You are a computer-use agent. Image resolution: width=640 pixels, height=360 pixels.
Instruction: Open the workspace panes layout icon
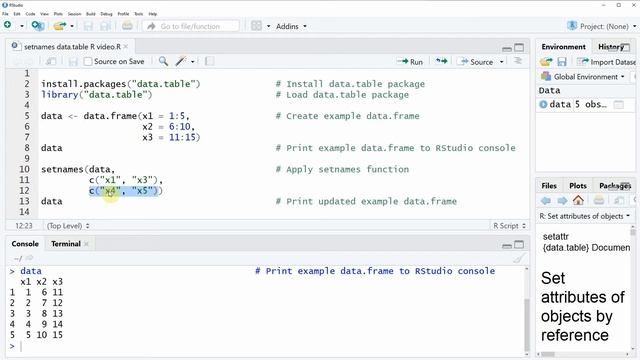point(256,26)
